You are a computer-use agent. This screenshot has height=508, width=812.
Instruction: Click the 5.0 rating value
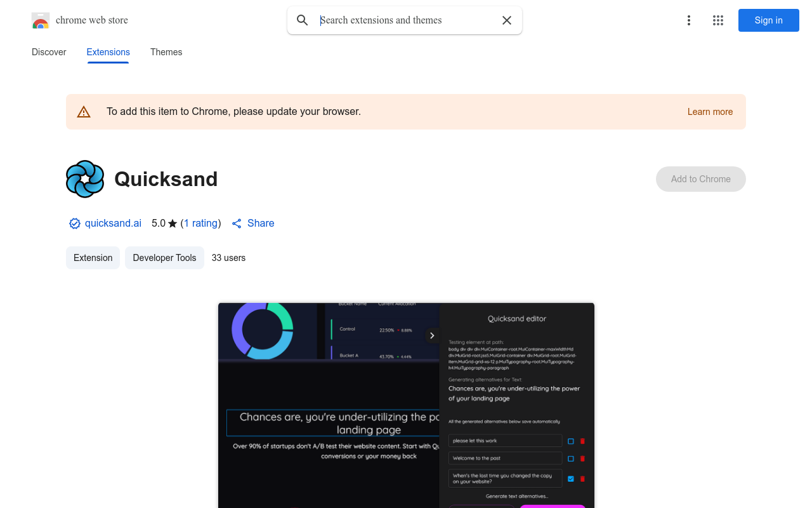[159, 224]
